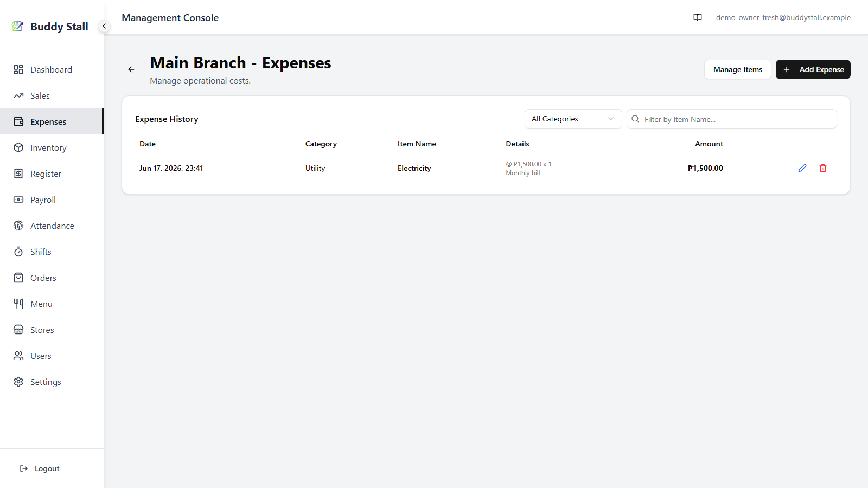This screenshot has width=868, height=488.
Task: Click the plus icon on Add Expense
Action: [x=787, y=69]
